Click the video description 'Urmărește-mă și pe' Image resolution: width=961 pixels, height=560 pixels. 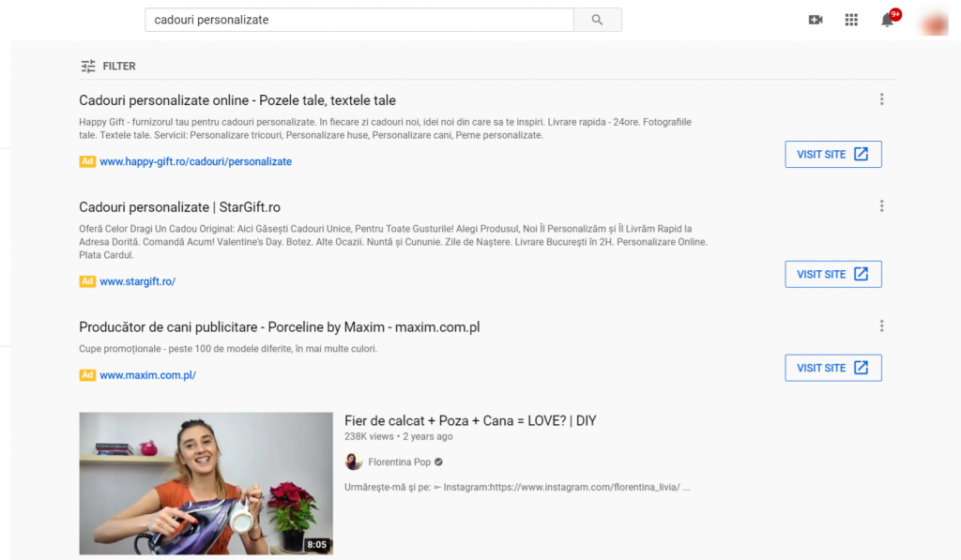point(517,488)
